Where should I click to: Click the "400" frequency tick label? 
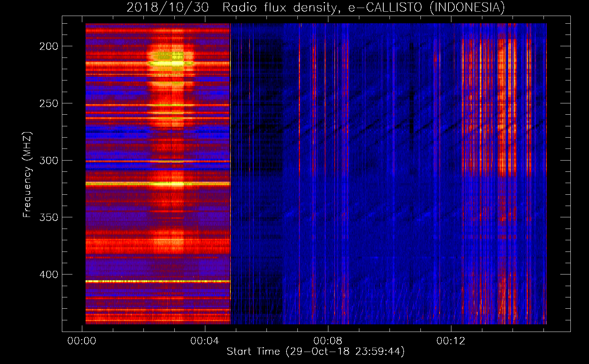[x=49, y=274]
